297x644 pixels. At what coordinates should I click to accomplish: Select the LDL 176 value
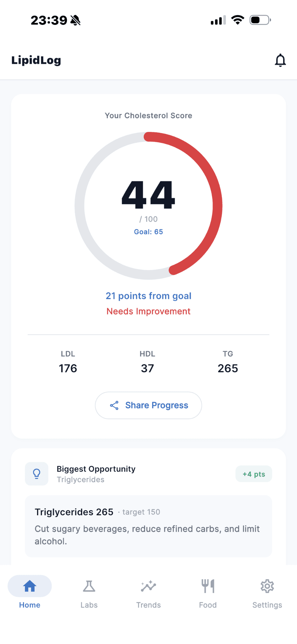pyautogui.click(x=68, y=368)
